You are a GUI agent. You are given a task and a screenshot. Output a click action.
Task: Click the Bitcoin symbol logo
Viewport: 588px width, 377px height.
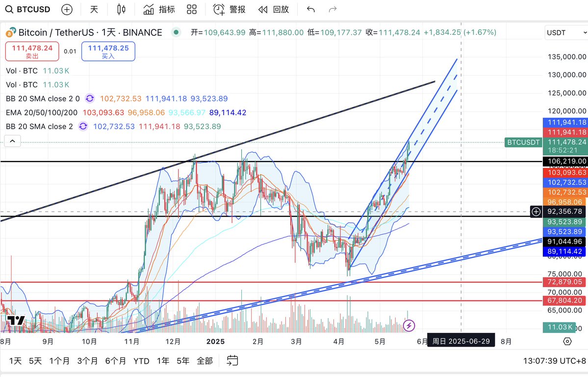tap(11, 33)
